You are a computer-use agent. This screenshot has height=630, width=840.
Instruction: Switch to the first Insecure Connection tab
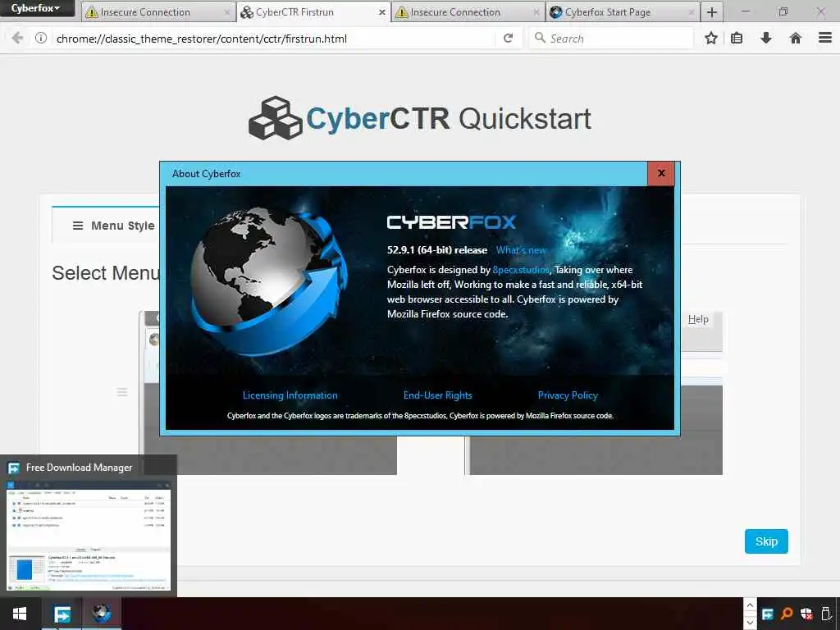tap(158, 11)
